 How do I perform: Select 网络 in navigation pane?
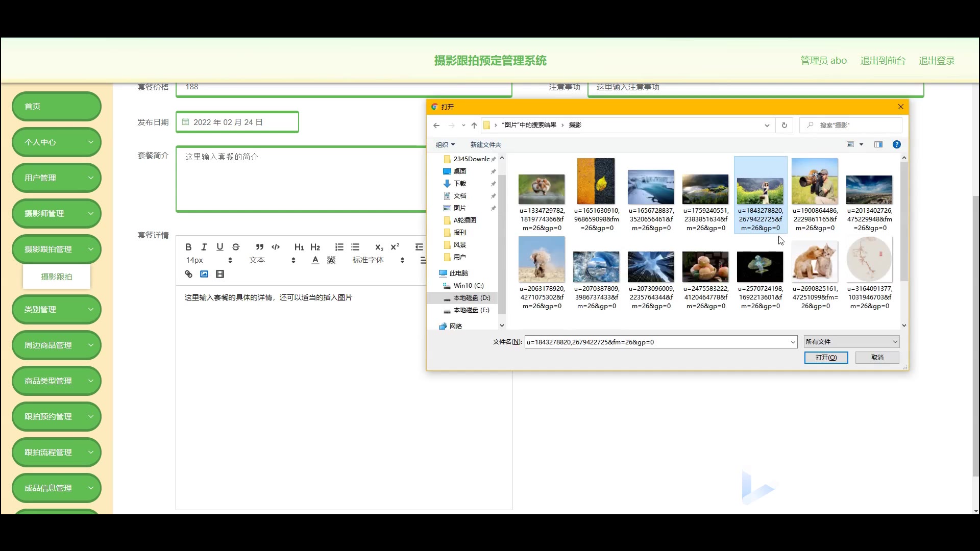click(x=450, y=326)
